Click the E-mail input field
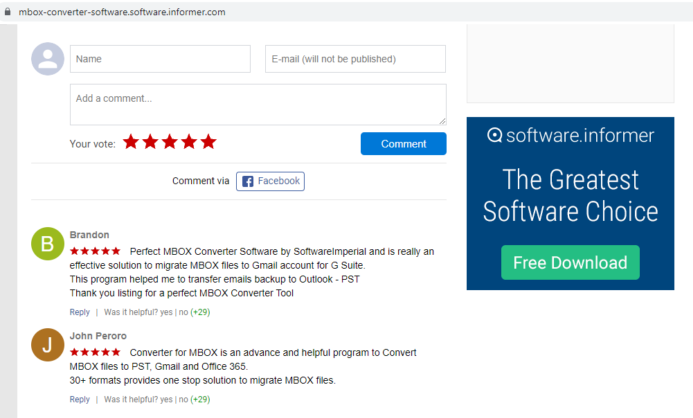693x418 pixels. pos(355,59)
